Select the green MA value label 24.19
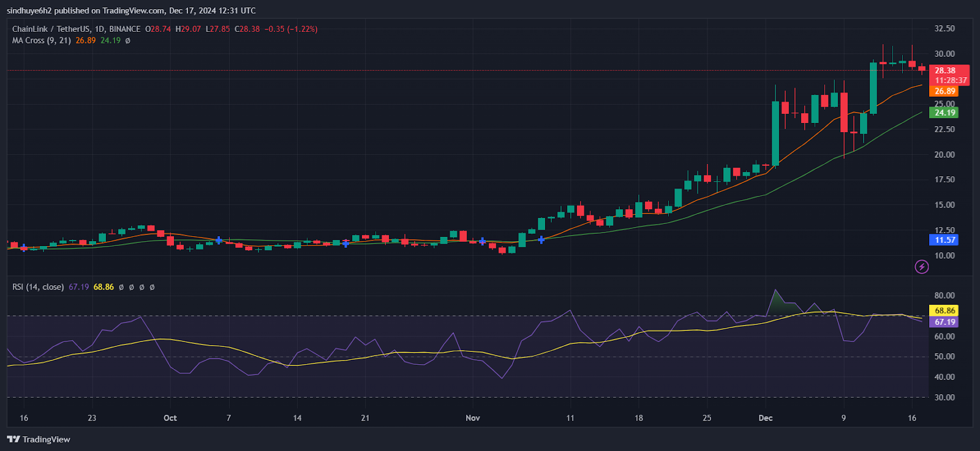 [943, 113]
